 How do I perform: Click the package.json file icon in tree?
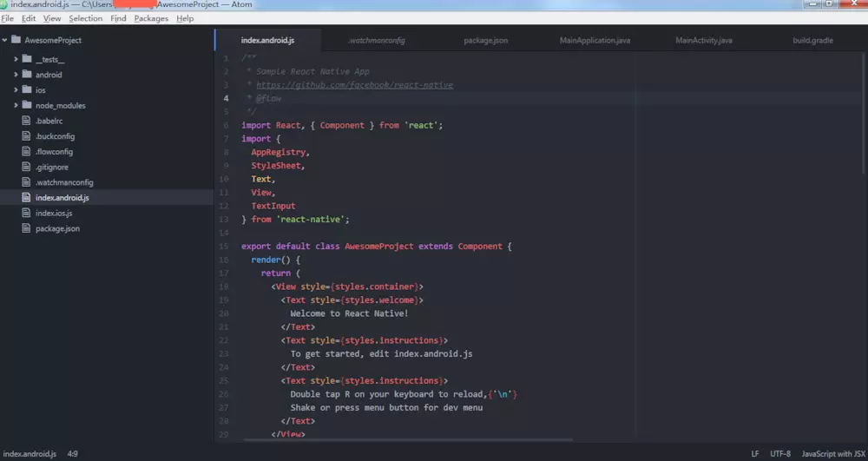pos(27,228)
